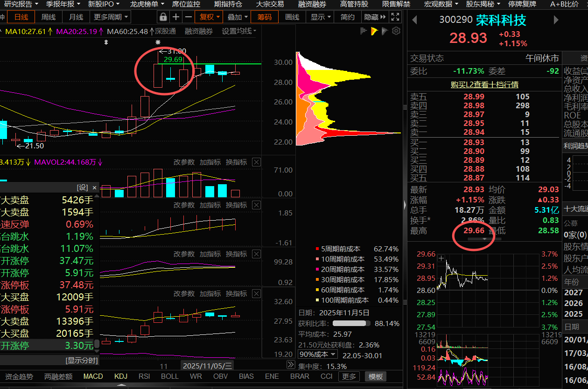Open 新股IPO menu
The image size is (588, 389).
click(x=104, y=4)
